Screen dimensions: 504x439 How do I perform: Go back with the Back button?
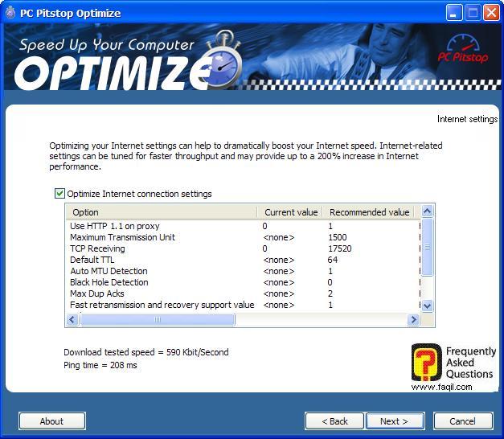point(334,421)
